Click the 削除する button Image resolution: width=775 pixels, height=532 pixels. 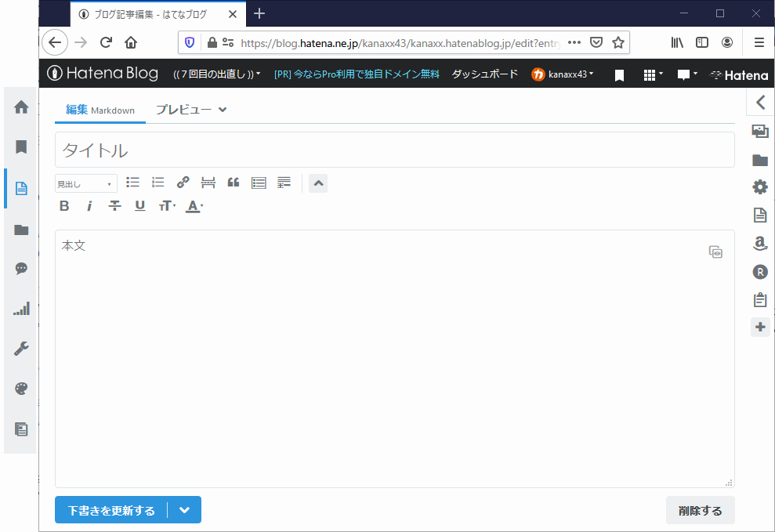click(x=700, y=510)
